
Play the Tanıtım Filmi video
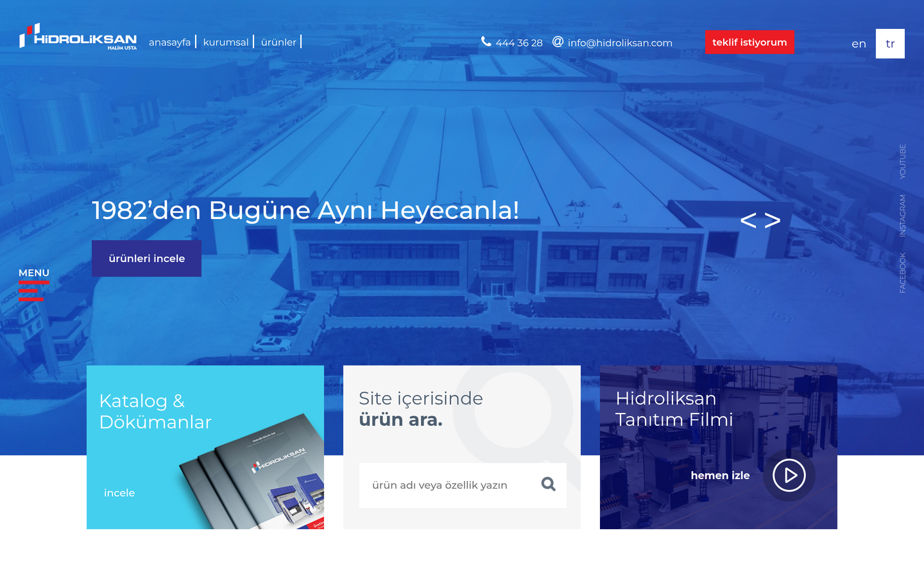tap(789, 475)
